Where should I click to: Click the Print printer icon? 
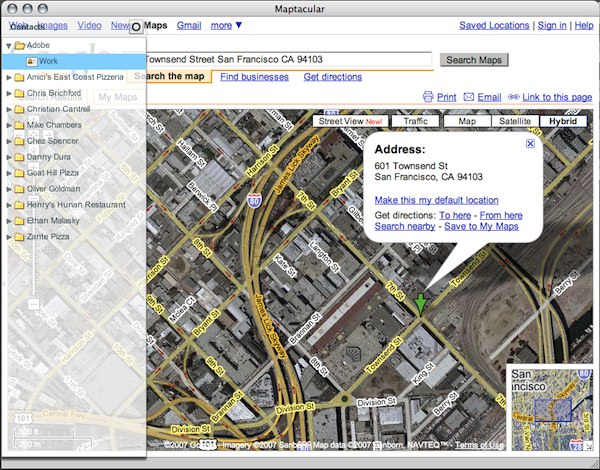click(428, 97)
